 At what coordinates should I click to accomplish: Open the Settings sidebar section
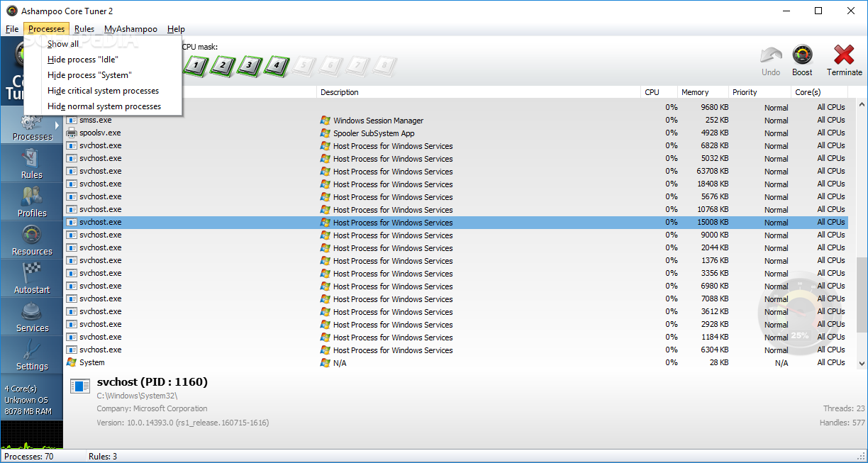coord(32,355)
